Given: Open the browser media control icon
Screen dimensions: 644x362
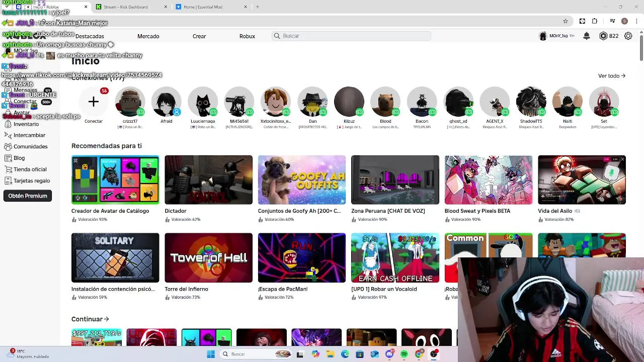Looking at the screenshot, I should pos(612,21).
